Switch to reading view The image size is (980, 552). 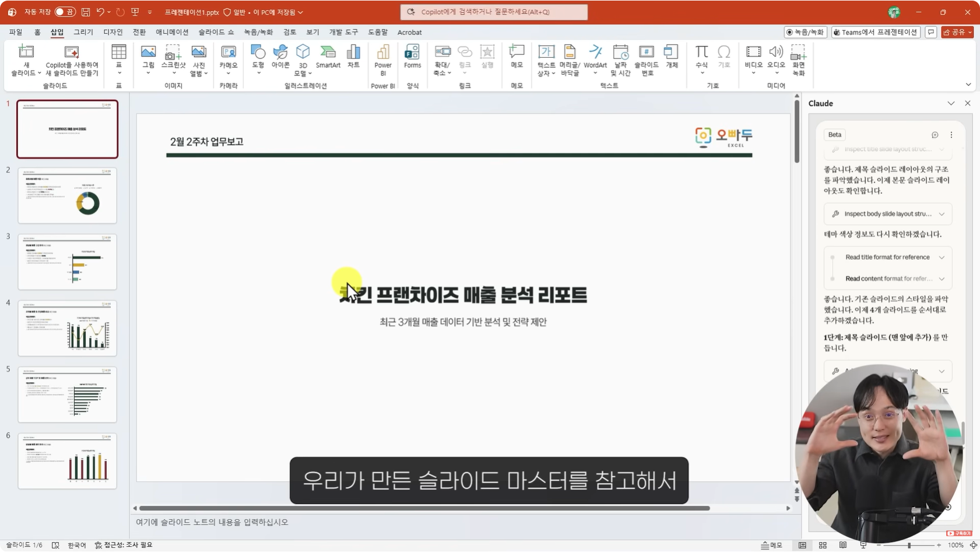coord(842,545)
